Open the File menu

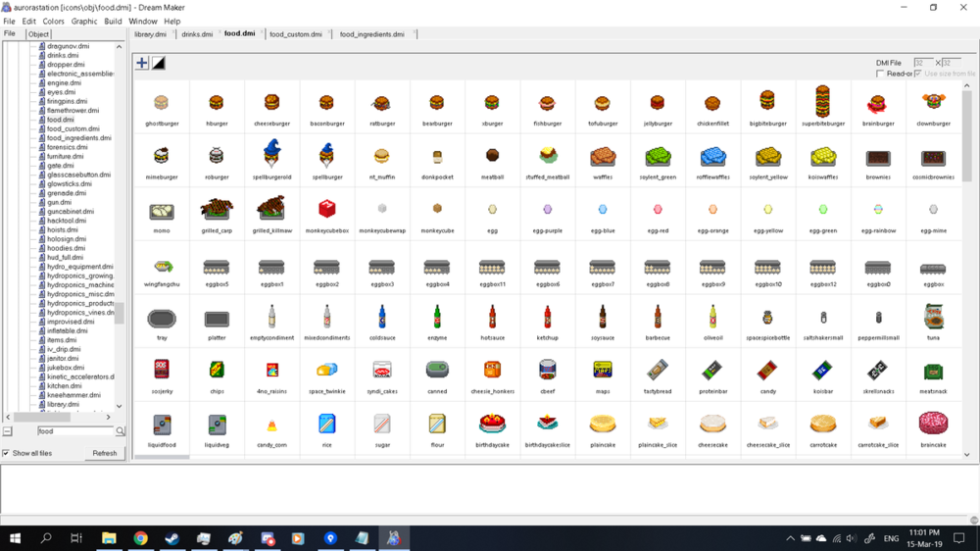point(10,22)
